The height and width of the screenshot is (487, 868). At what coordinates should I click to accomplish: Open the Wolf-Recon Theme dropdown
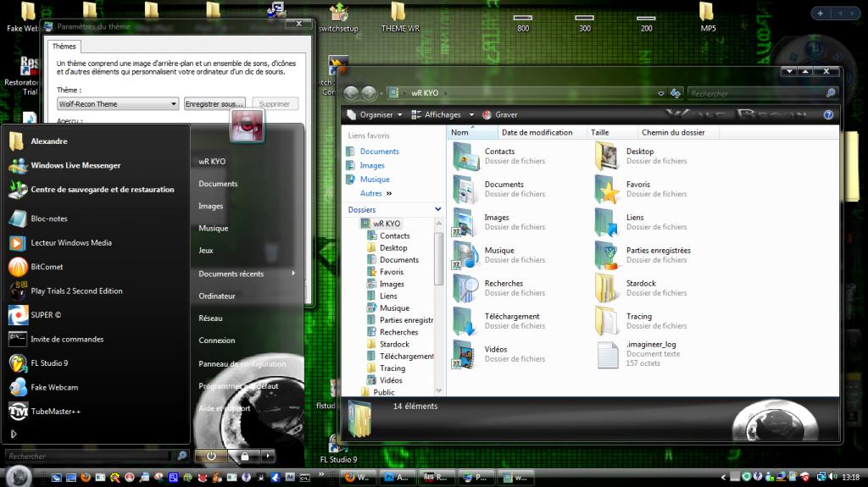point(118,104)
